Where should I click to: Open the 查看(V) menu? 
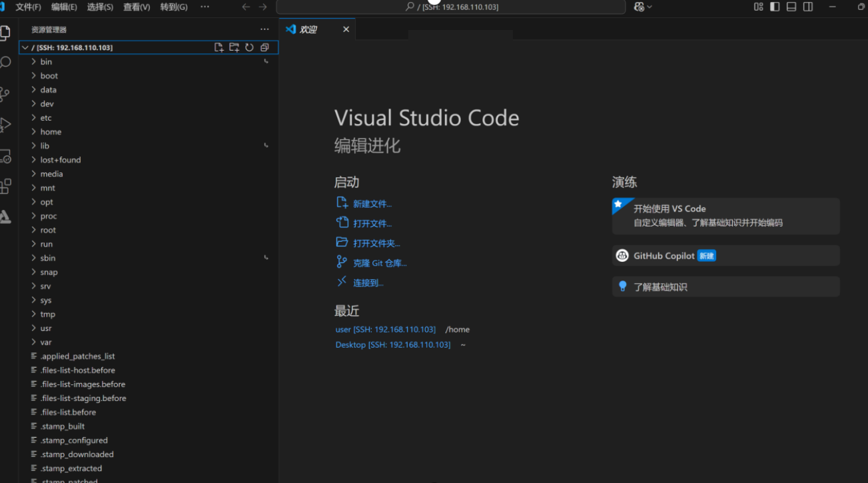click(x=137, y=7)
